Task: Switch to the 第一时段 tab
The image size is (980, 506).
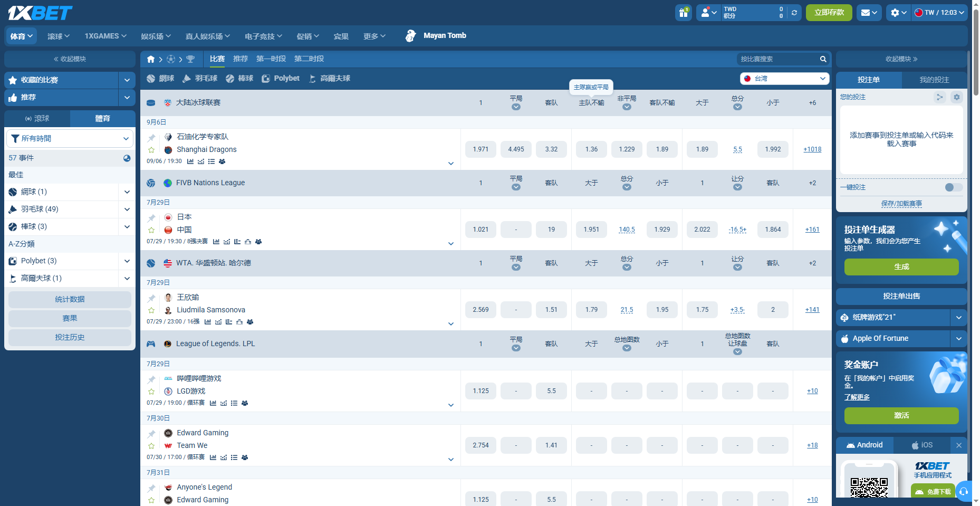Action: tap(271, 59)
